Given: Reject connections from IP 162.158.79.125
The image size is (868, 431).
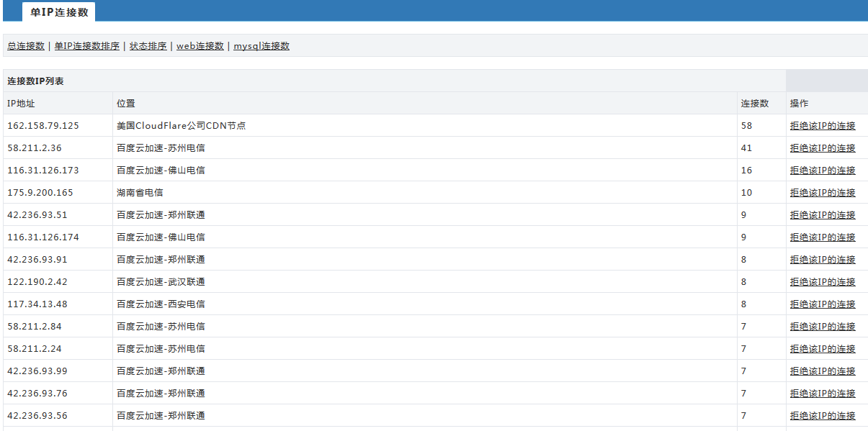Looking at the screenshot, I should coord(823,126).
